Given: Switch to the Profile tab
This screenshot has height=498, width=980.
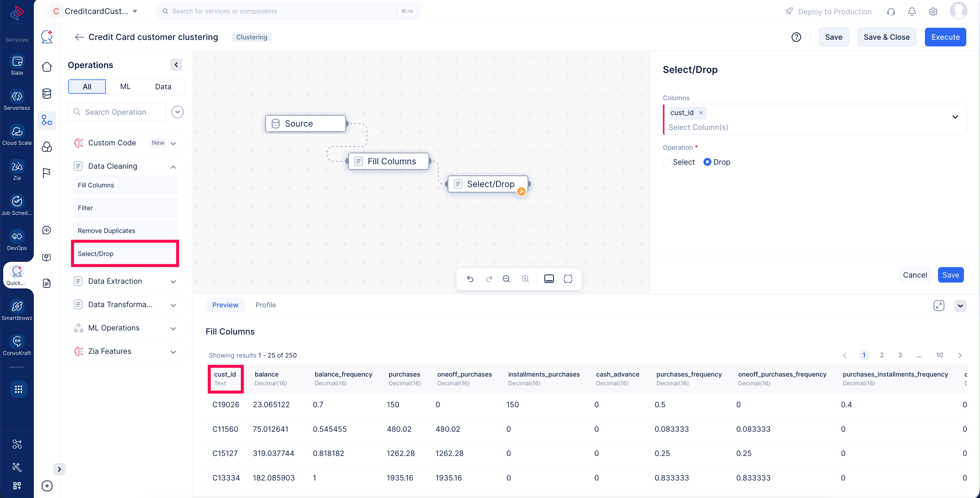Looking at the screenshot, I should [265, 305].
